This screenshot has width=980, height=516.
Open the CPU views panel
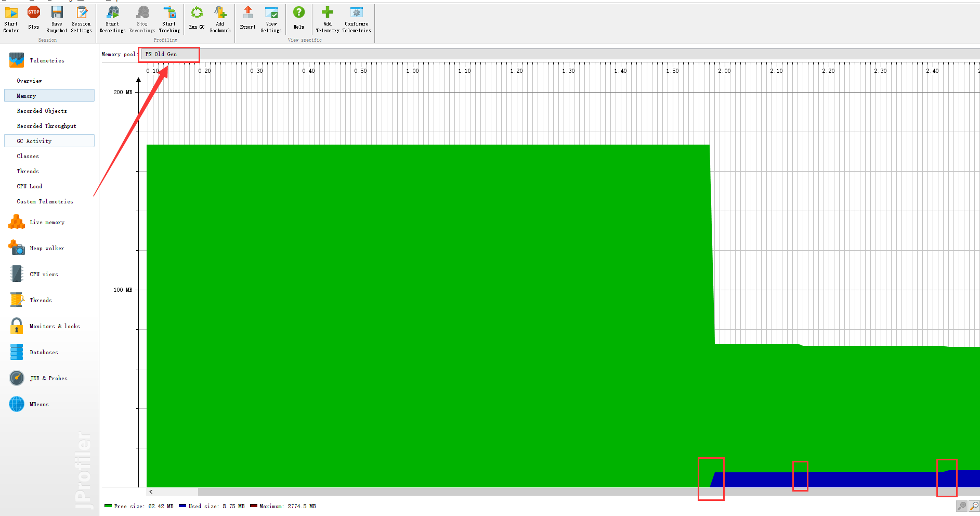(44, 274)
